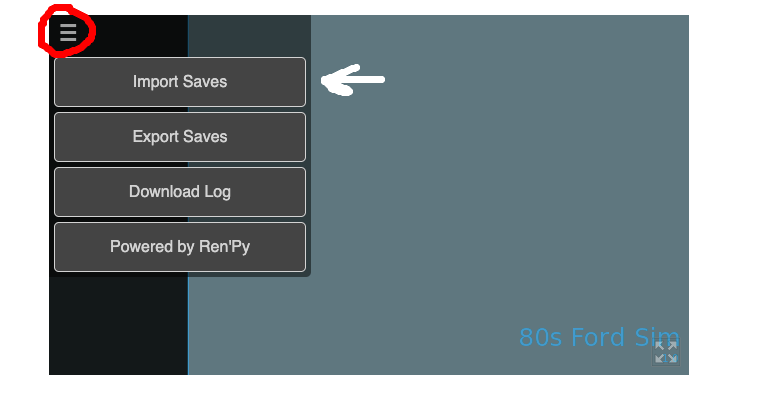Select the Download Log entry
The height and width of the screenshot is (398, 761).
tap(180, 192)
